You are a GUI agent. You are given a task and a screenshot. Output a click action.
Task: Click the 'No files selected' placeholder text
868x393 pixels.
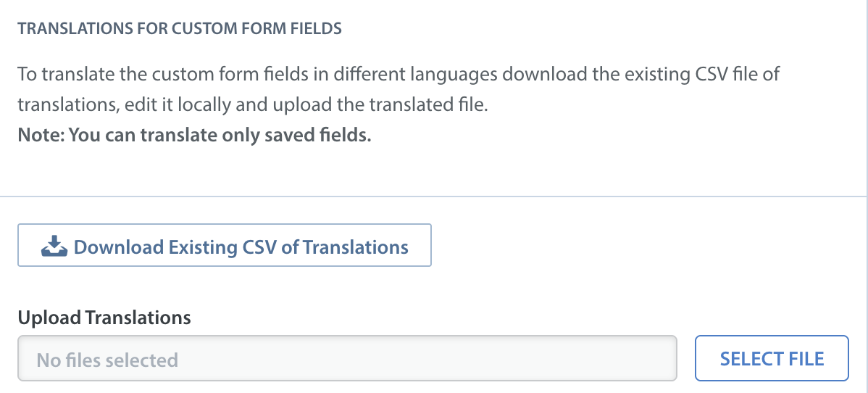pyautogui.click(x=107, y=360)
